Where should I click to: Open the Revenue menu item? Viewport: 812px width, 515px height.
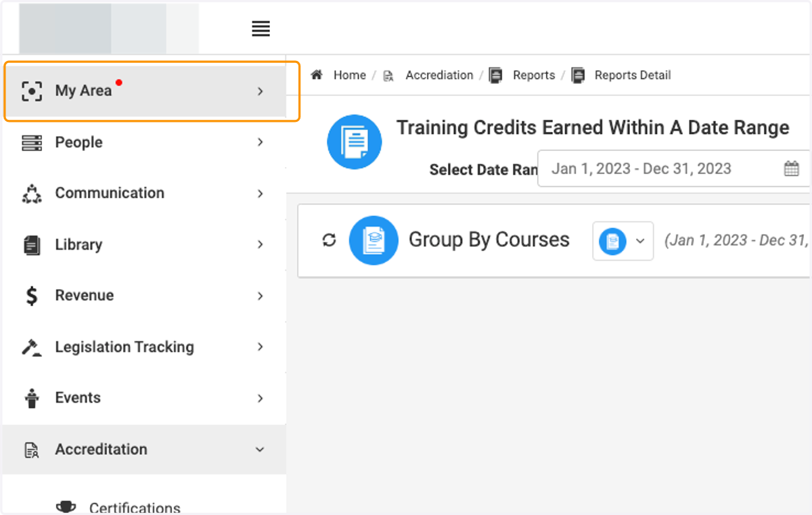pyautogui.click(x=144, y=296)
